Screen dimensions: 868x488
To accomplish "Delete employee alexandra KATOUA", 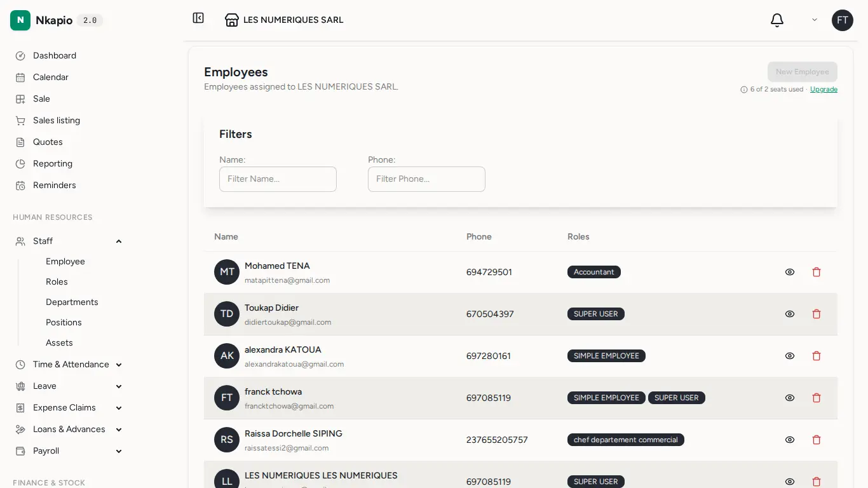I will 817,356.
